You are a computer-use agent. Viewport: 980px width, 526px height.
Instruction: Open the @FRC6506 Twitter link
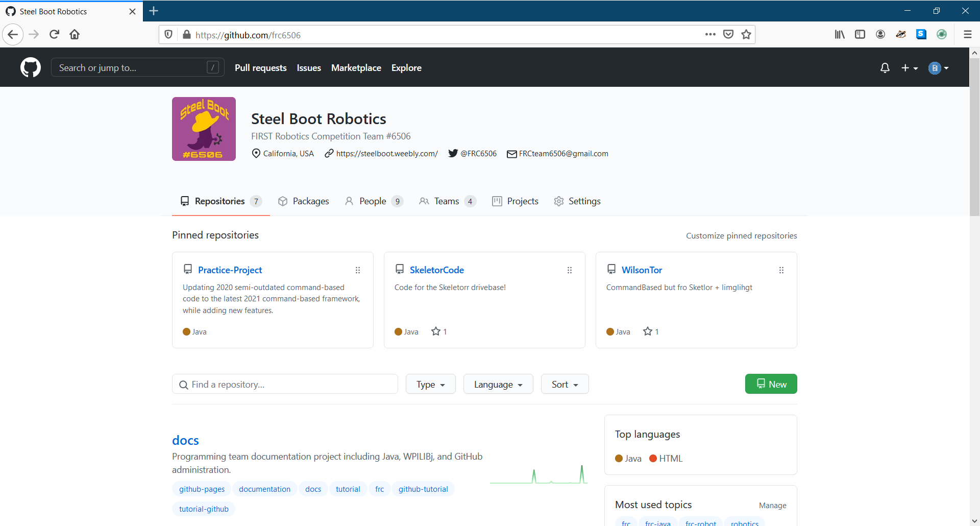[x=478, y=154]
